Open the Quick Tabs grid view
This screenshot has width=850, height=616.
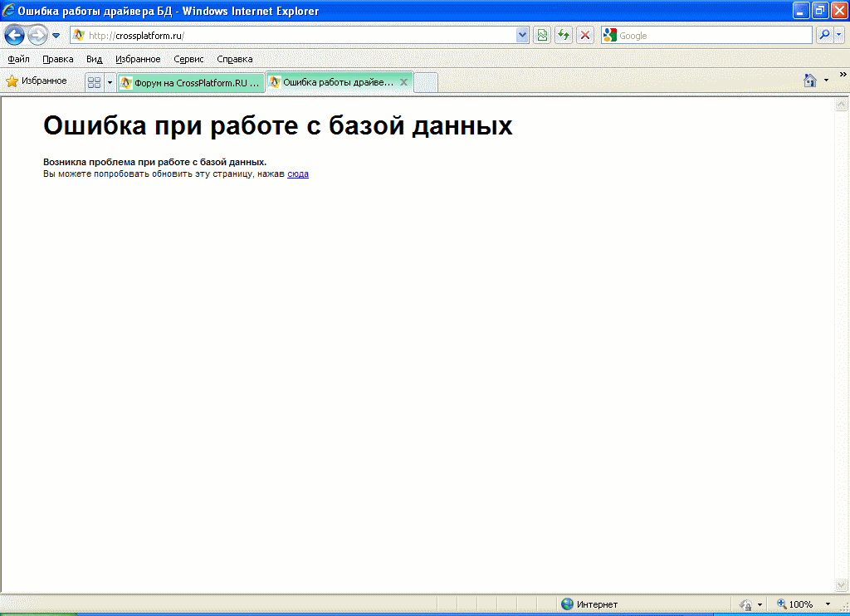pos(95,82)
